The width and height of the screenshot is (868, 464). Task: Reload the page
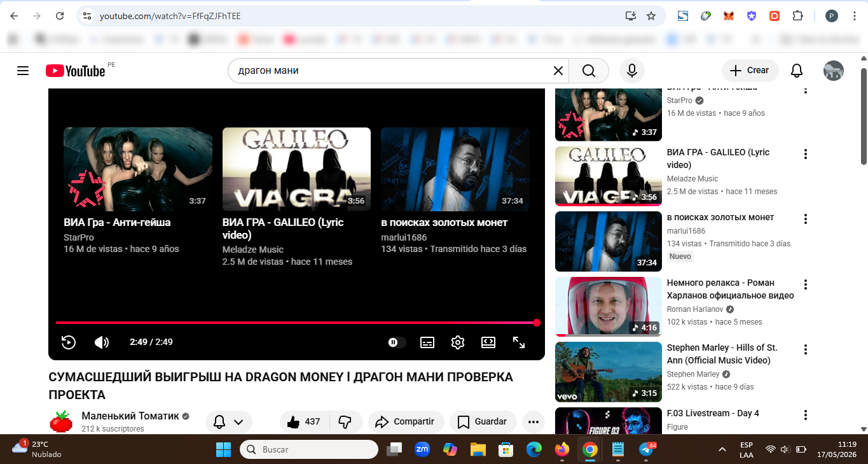(x=60, y=16)
